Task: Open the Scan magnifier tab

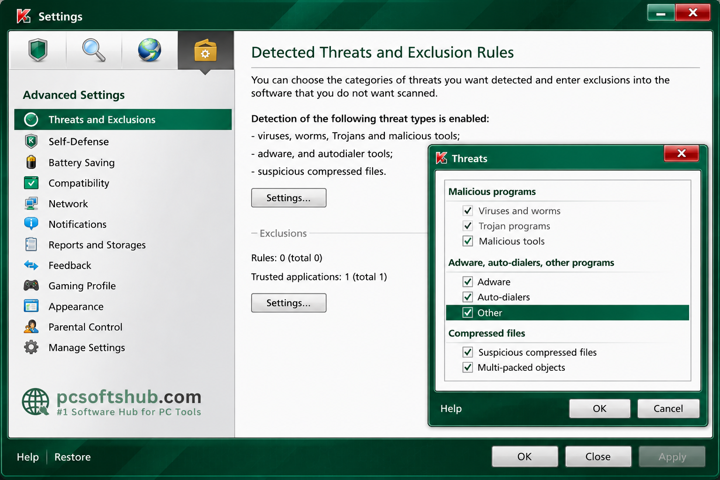Action: point(94,50)
